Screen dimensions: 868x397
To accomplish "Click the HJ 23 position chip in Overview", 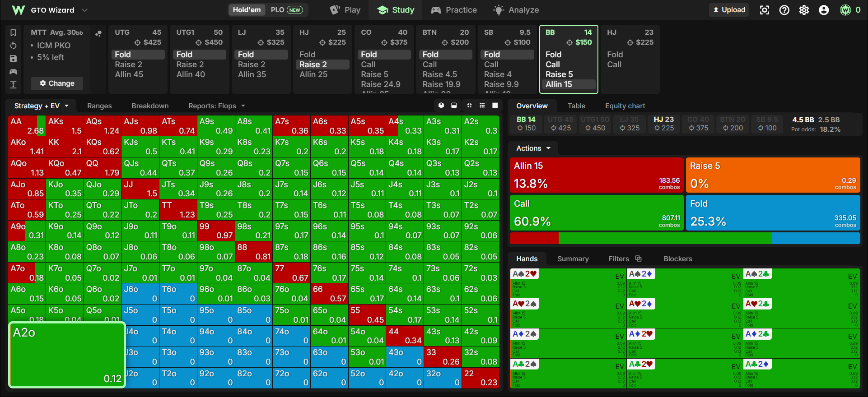I will pos(664,124).
